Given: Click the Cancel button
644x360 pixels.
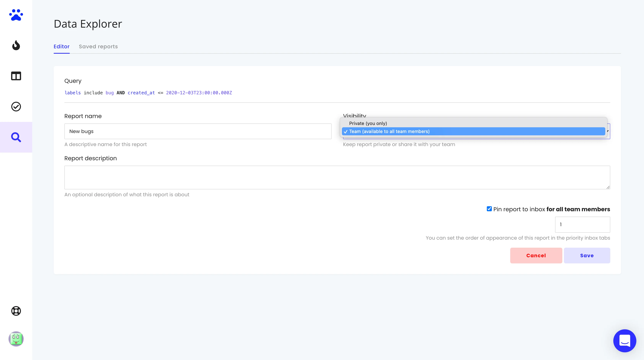Looking at the screenshot, I should coord(536,255).
